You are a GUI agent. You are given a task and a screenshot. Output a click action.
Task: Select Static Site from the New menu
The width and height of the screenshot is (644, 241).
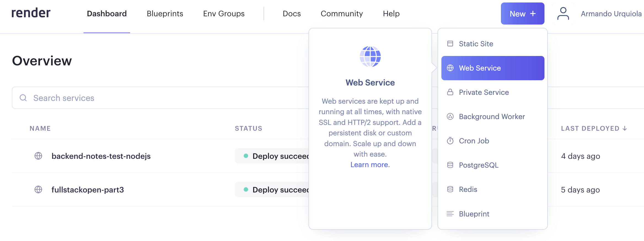[493, 44]
